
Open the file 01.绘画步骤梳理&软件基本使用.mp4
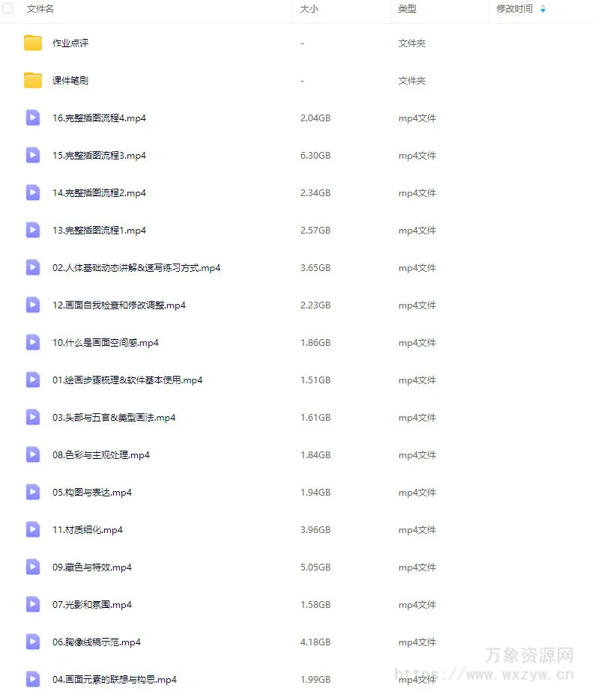(x=127, y=380)
